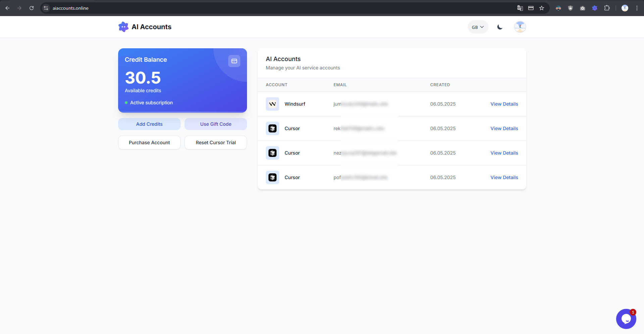Click the browser forward arrow

[19, 8]
